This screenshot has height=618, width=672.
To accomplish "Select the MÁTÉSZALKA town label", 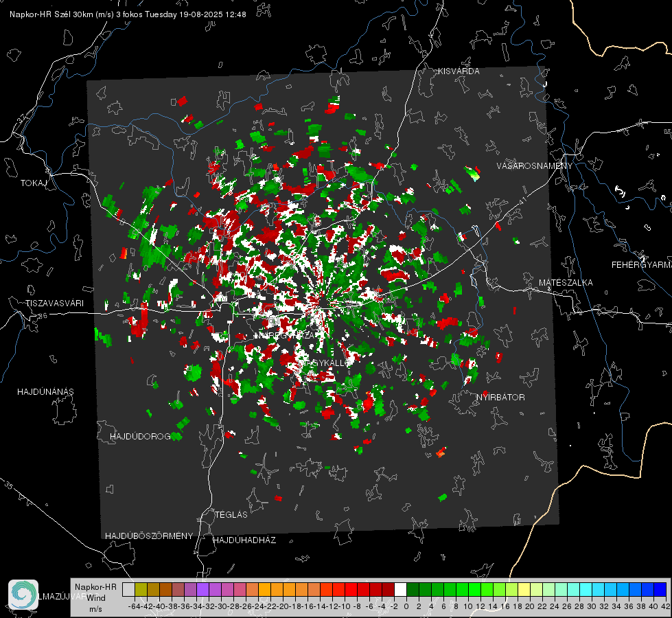I will click(x=566, y=283).
